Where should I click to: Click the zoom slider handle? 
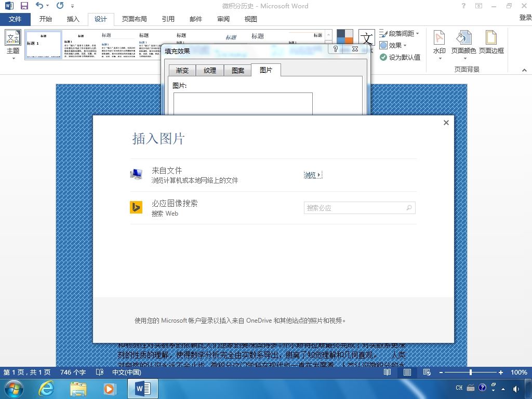pos(471,372)
